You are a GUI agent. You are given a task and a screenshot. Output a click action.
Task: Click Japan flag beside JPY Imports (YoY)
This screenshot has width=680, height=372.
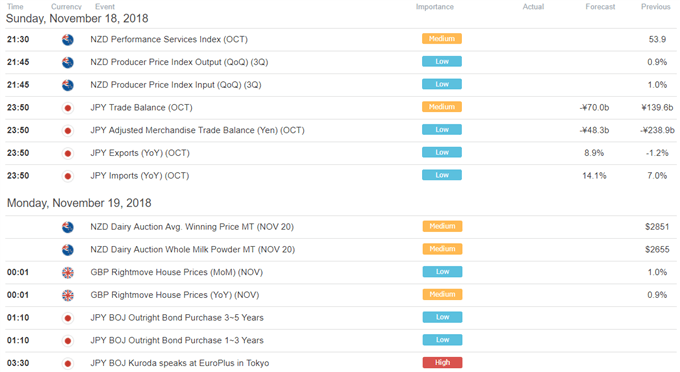68,176
